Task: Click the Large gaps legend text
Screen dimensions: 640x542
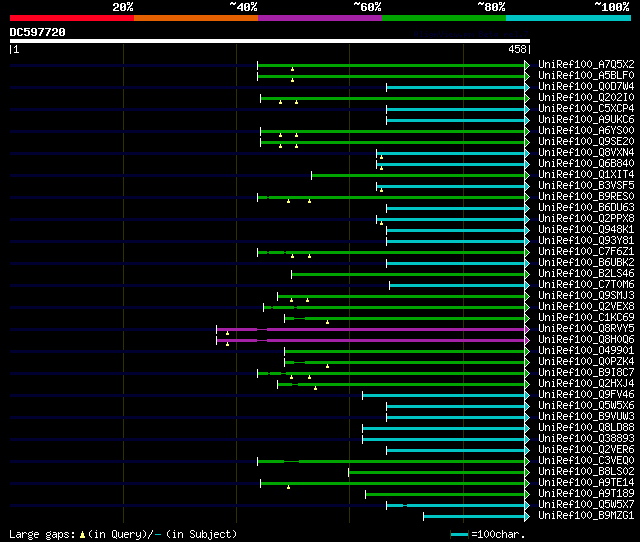Action: (x=42, y=534)
